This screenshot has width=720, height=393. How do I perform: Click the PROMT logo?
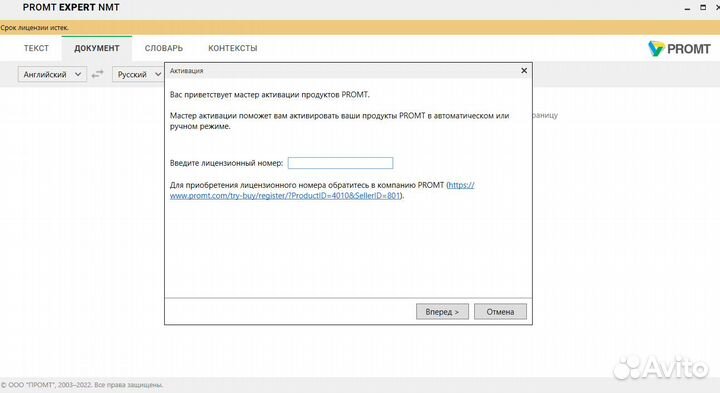pyautogui.click(x=679, y=49)
